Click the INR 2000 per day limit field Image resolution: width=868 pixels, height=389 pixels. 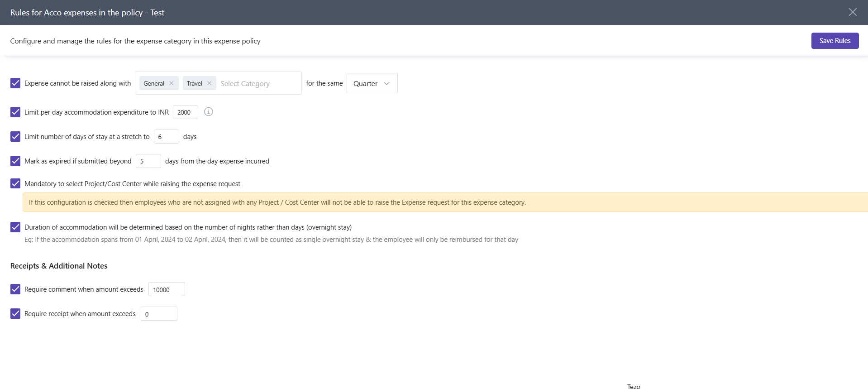[185, 112]
